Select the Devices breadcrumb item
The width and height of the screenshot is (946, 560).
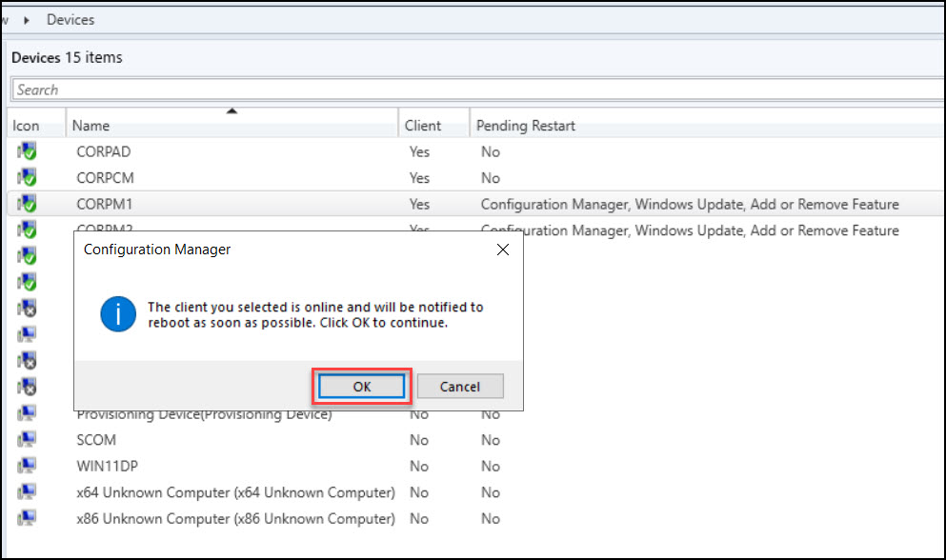70,20
